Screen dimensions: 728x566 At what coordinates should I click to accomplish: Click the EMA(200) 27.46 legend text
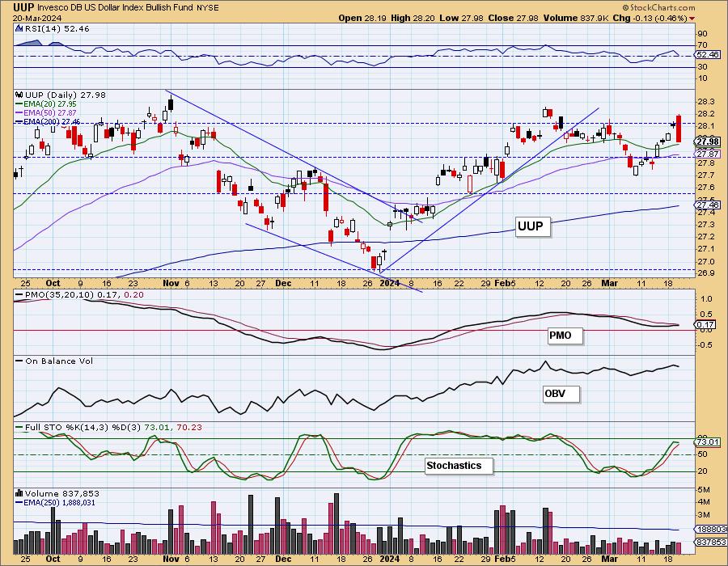pos(52,121)
